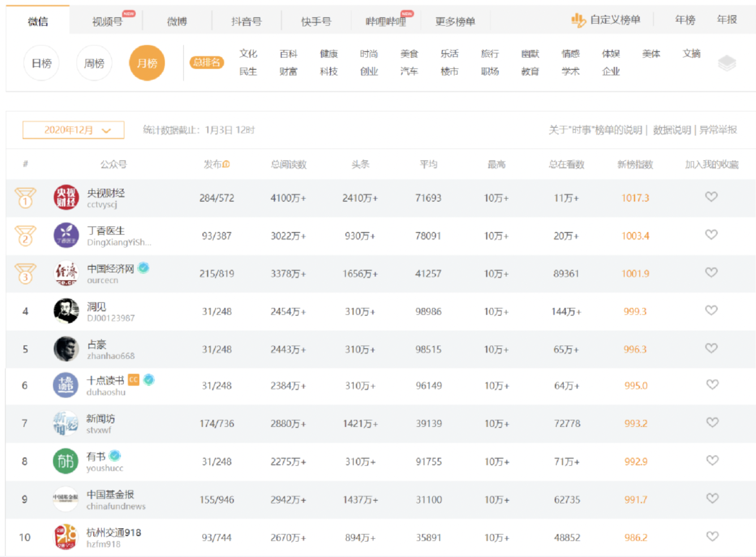The width and height of the screenshot is (756, 557).
Task: Favorite 丁香医生 using its heart icon
Action: 711,234
